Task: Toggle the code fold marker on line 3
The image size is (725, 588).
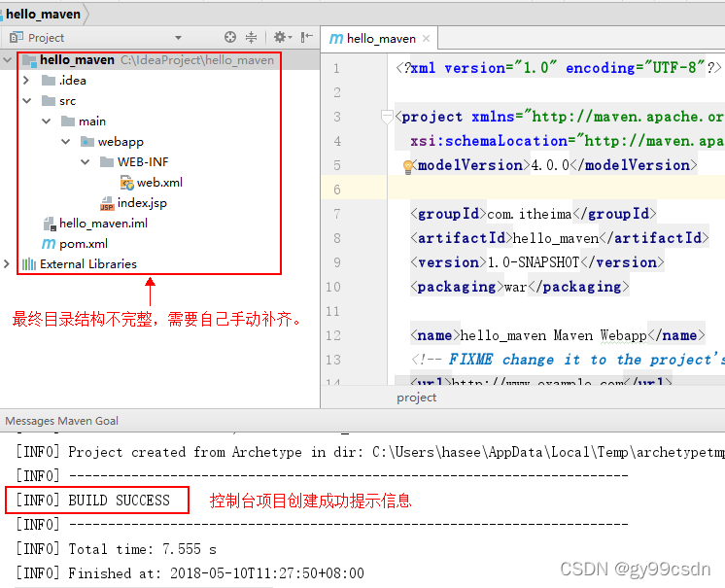Action: pos(387,117)
